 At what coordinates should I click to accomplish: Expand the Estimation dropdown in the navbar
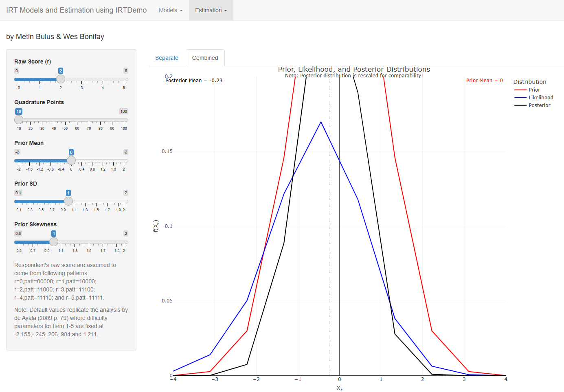point(211,10)
